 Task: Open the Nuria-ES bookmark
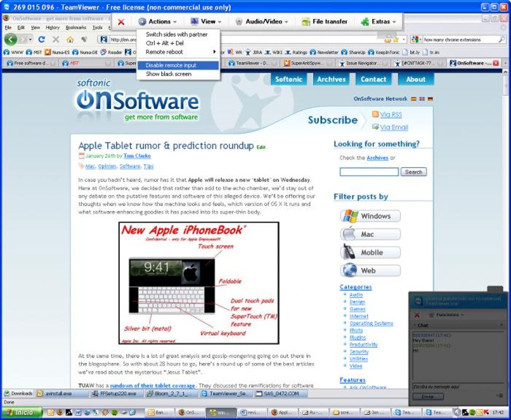point(57,52)
